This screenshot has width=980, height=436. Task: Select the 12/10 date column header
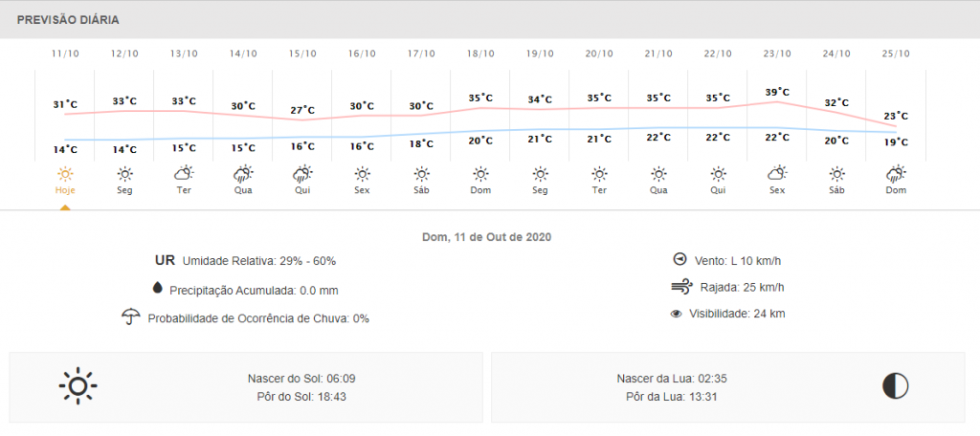pos(124,54)
